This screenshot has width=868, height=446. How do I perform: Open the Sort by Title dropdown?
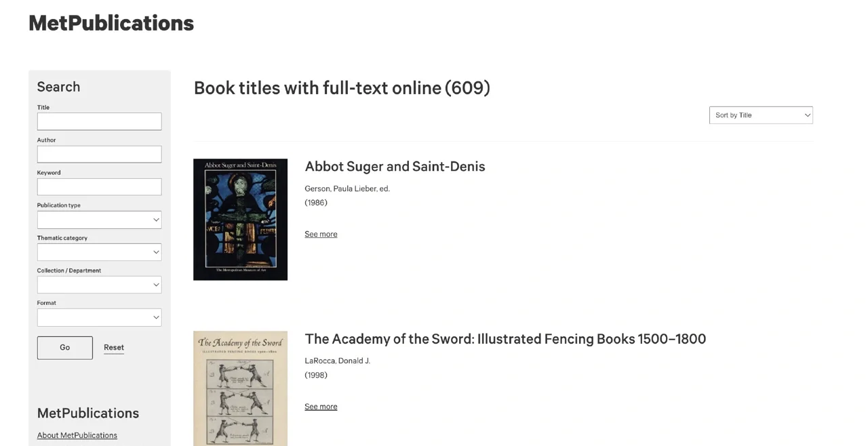point(761,115)
